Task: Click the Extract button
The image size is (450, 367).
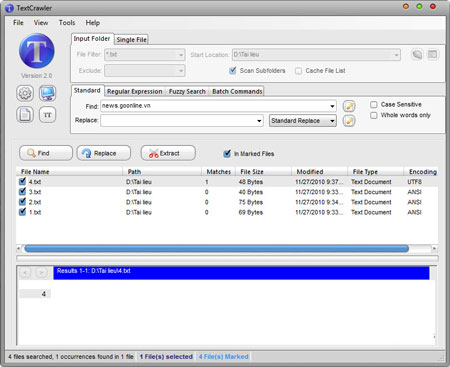Action: 168,153
